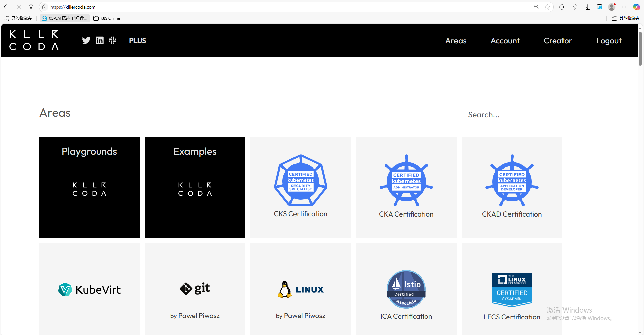Open the Copilot sidebar icon
644x335 pixels.
[636, 7]
